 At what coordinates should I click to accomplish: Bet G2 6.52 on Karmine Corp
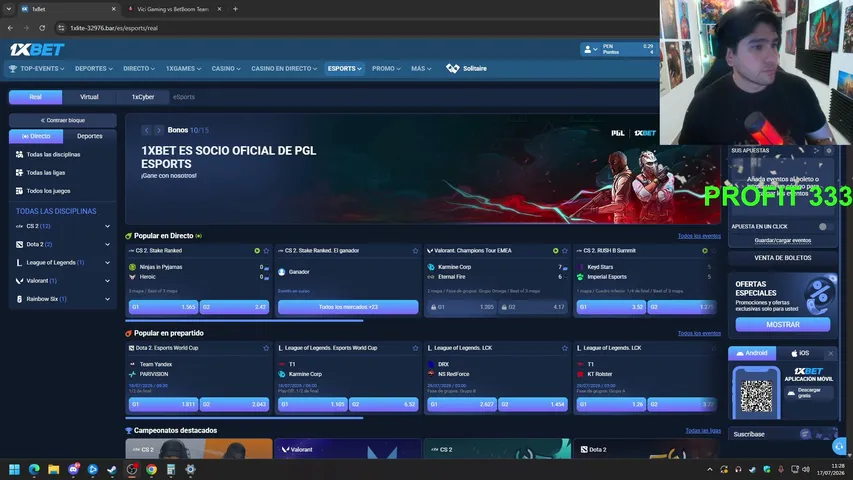(x=384, y=404)
